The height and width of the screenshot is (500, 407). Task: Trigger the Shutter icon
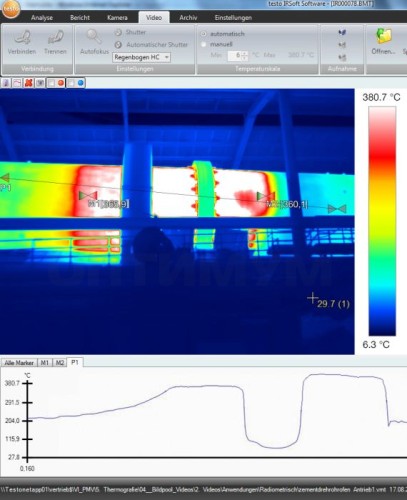pyautogui.click(x=118, y=32)
